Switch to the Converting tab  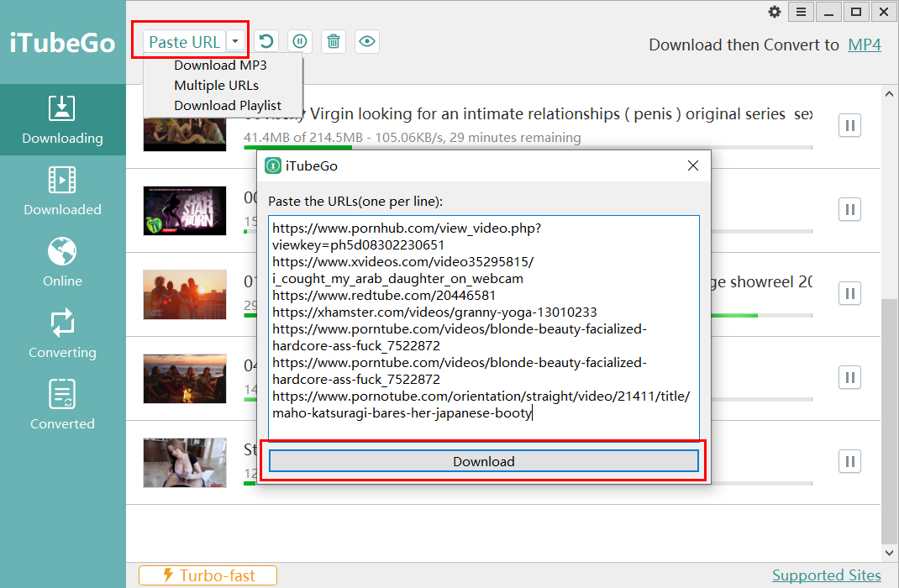coord(62,334)
